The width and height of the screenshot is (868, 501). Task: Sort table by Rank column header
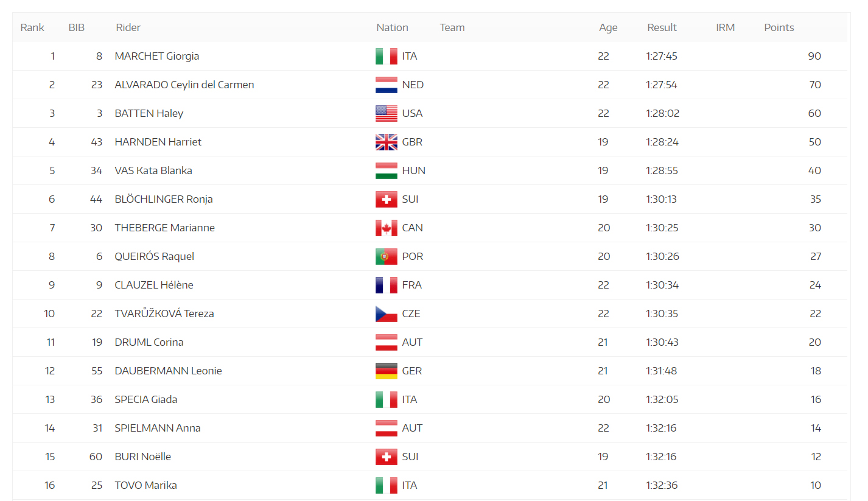[x=32, y=27]
